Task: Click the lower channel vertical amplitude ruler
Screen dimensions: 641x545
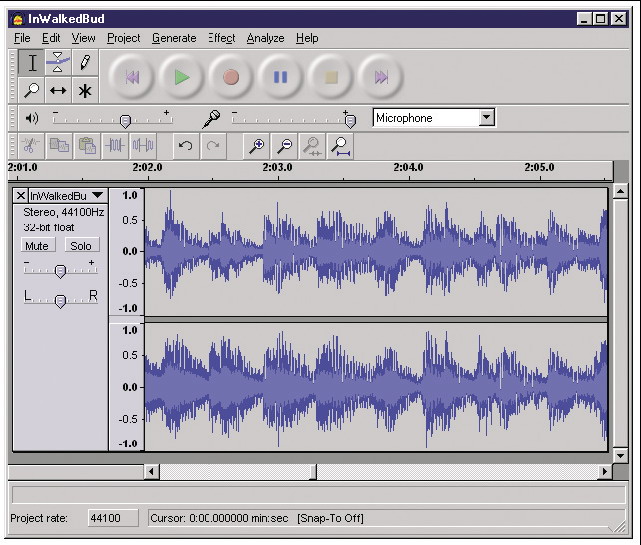Action: [x=127, y=387]
